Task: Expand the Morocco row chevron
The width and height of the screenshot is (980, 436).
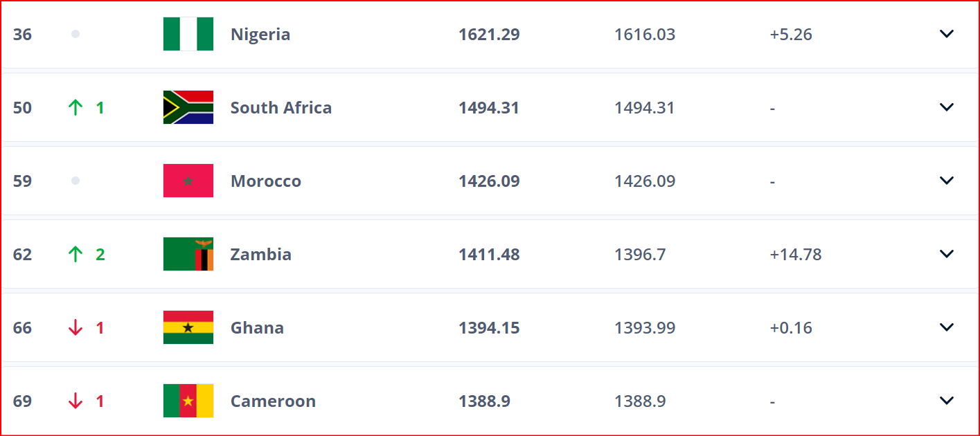Action: (947, 181)
